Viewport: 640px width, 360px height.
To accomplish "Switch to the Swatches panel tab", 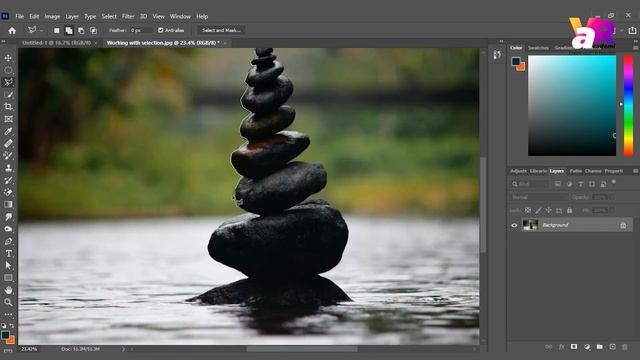I will (538, 48).
